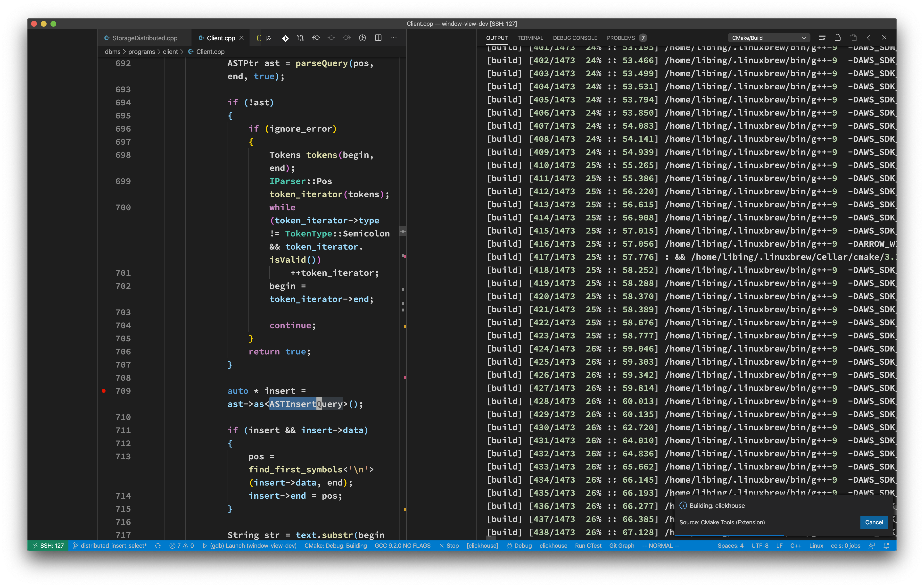
Task: Toggle output scroll lock padlock
Action: coord(837,38)
